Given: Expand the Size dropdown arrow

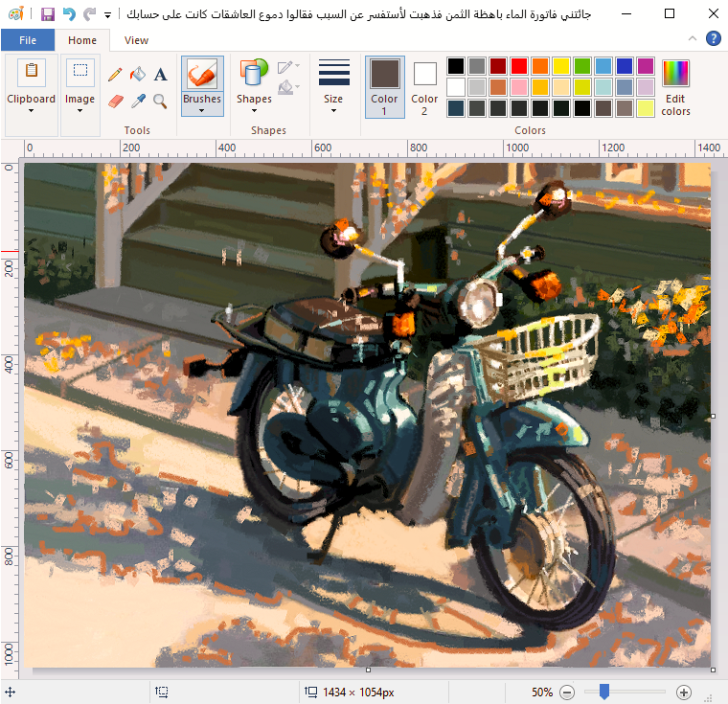Looking at the screenshot, I should 333,111.
